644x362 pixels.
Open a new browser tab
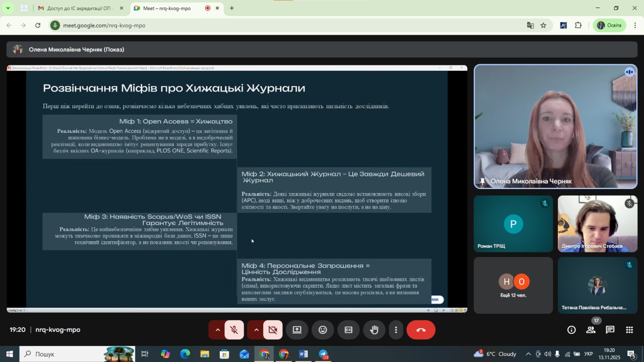tap(231, 8)
